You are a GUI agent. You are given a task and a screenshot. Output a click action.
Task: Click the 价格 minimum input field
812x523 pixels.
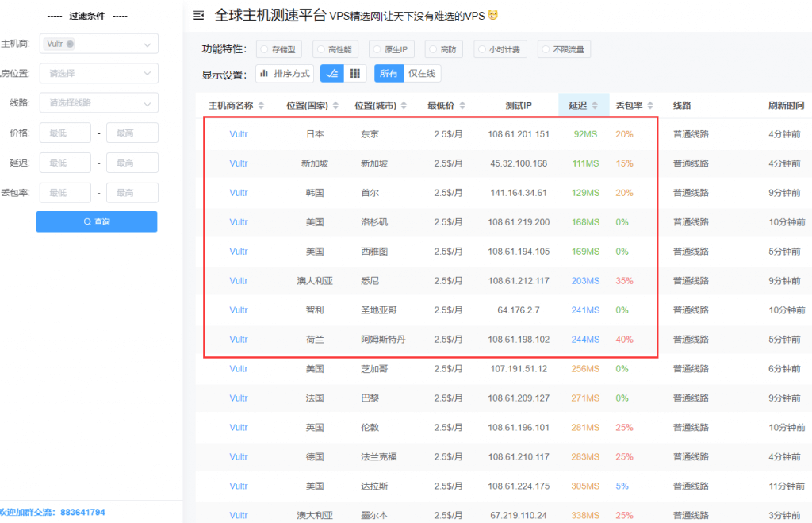click(65, 133)
